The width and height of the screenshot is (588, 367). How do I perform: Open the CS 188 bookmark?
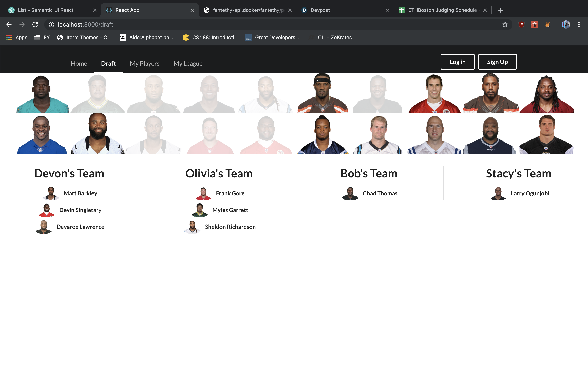(210, 37)
